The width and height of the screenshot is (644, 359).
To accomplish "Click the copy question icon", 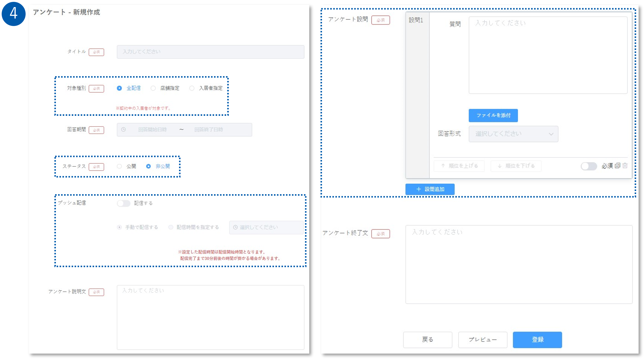I will pyautogui.click(x=617, y=166).
